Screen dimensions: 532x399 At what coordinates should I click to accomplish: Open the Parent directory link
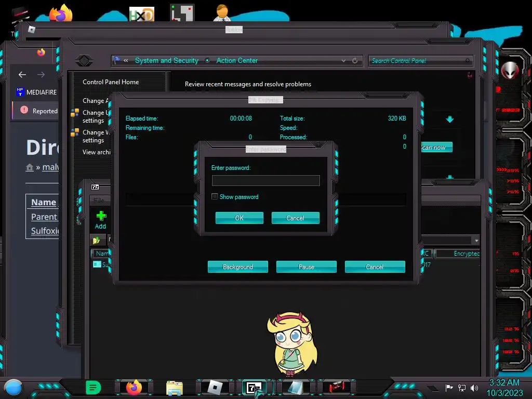[44, 217]
